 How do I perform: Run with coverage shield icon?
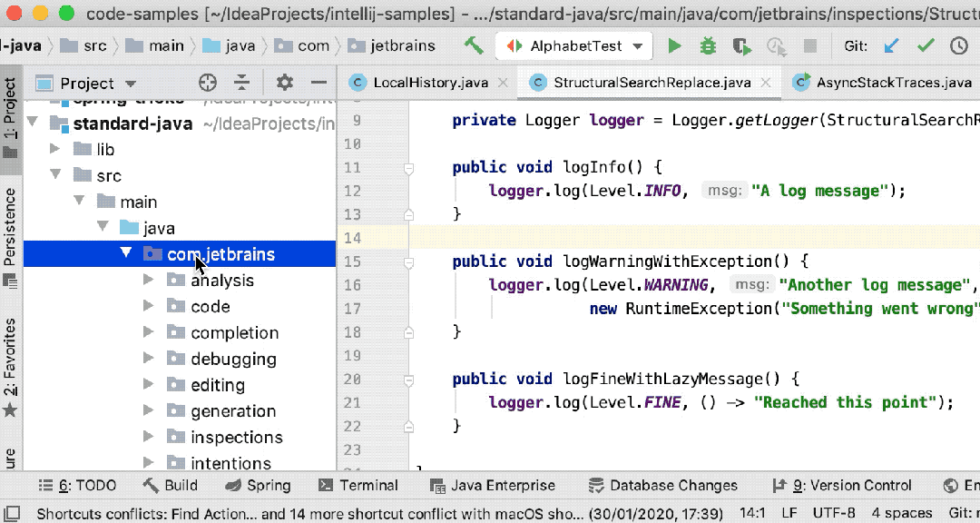pos(741,45)
